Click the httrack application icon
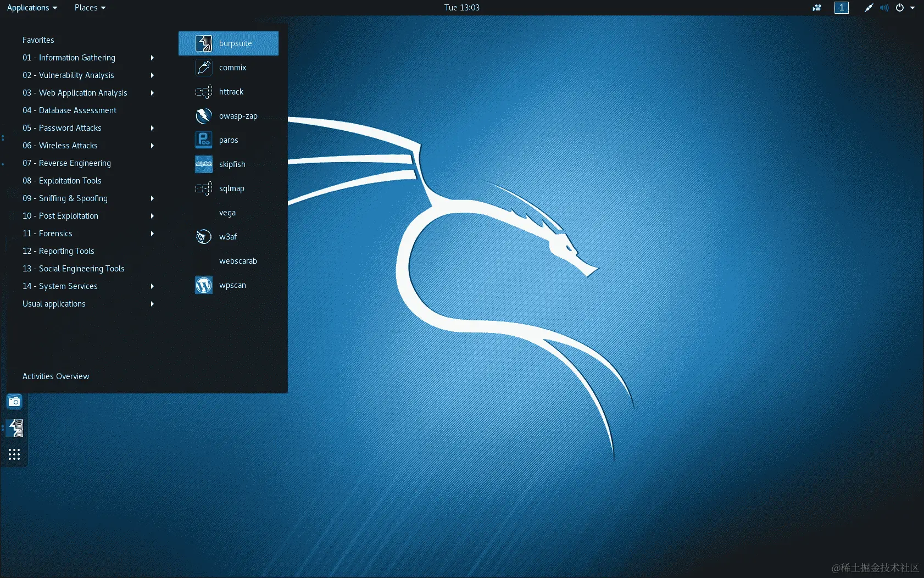 [x=204, y=92]
